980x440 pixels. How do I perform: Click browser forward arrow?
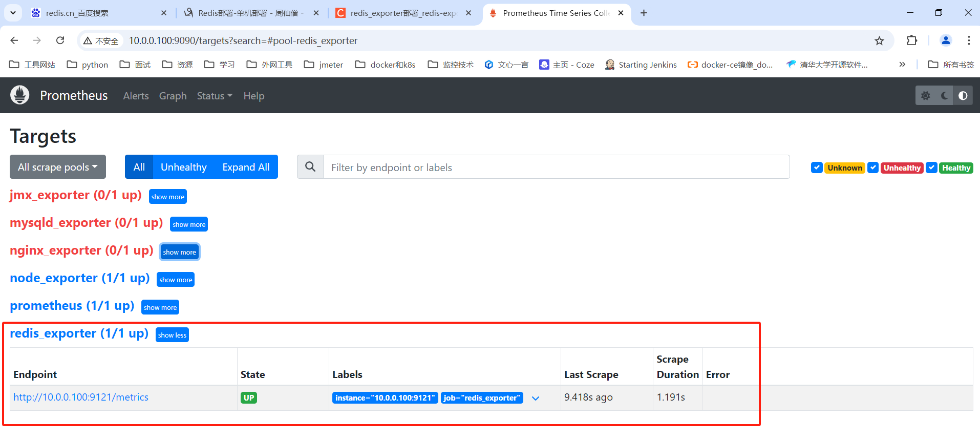pyautogui.click(x=37, y=40)
